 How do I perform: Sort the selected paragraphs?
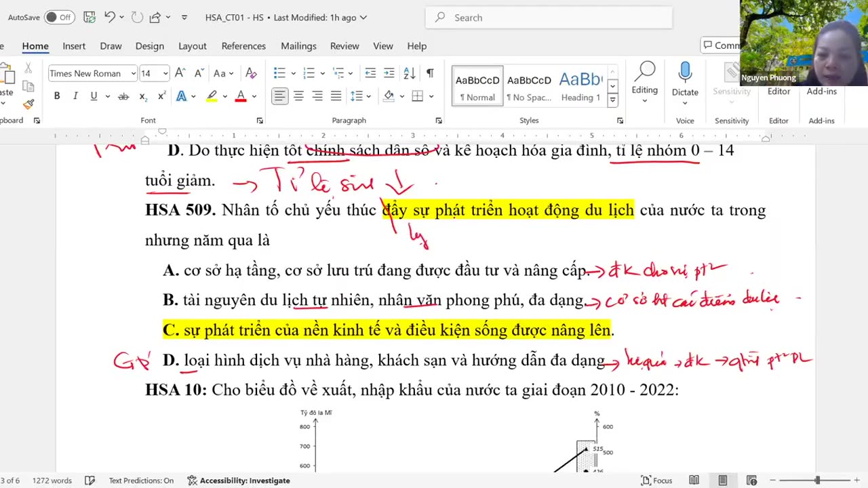pyautogui.click(x=410, y=73)
